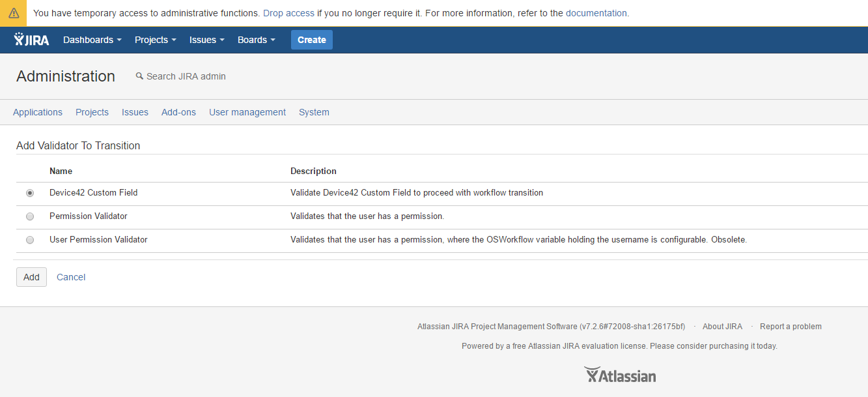Open the Projects dropdown in top navigation
868x397 pixels.
coord(156,40)
